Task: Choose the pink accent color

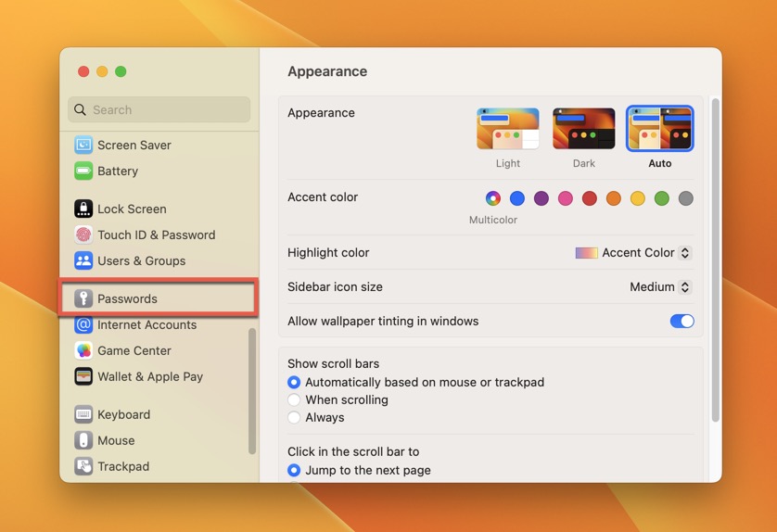Action: click(x=566, y=198)
